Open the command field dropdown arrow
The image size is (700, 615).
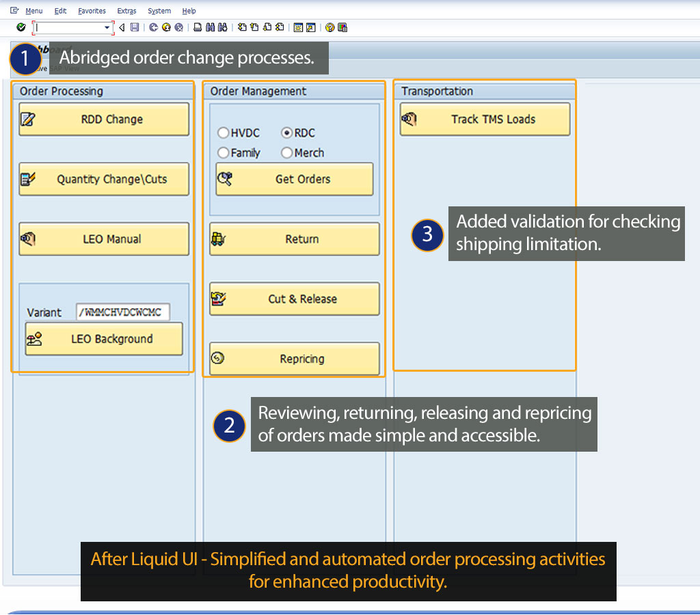click(x=107, y=27)
